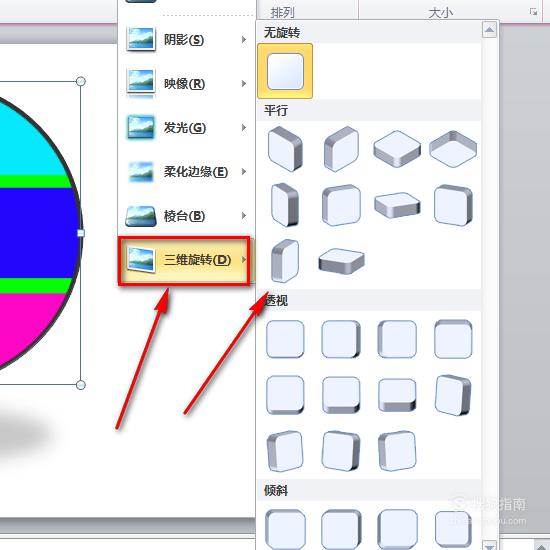Click the gallery scroll-up arrow button
Viewport: 550px width, 550px height.
point(489,29)
